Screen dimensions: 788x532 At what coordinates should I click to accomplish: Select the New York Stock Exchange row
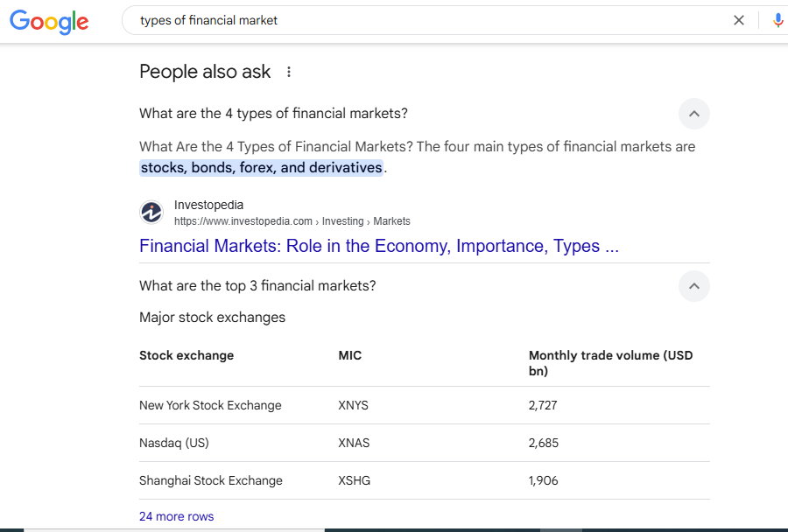pos(425,405)
